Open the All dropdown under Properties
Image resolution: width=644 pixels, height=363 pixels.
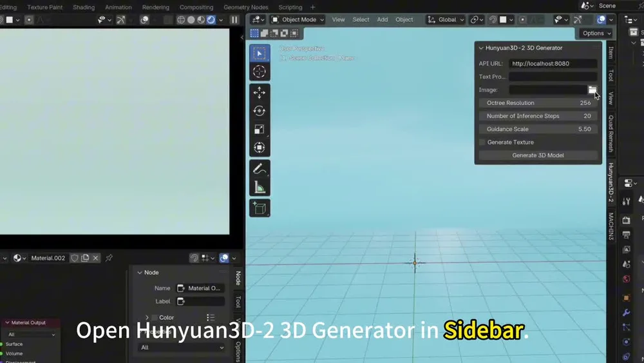coord(182,348)
